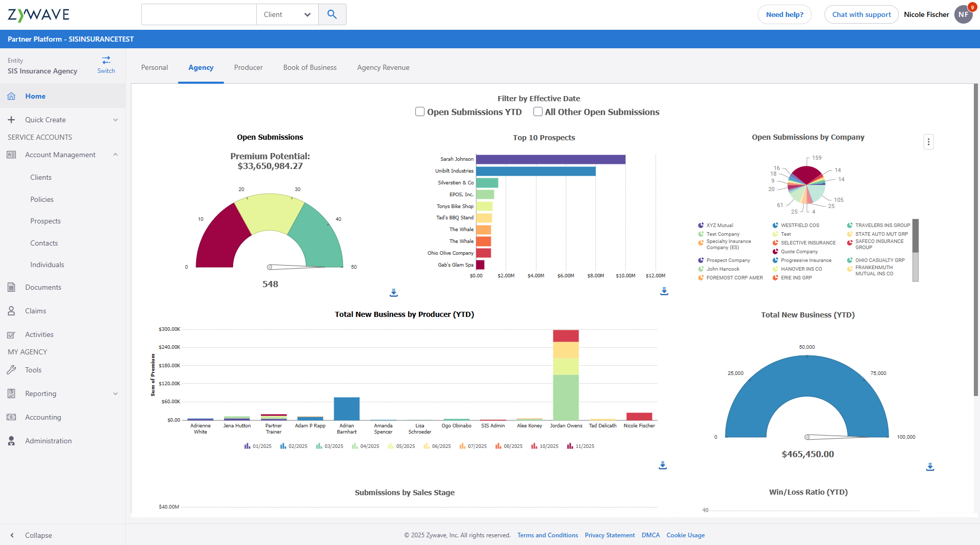Select the Agency tab
The image size is (980, 545).
(x=201, y=67)
